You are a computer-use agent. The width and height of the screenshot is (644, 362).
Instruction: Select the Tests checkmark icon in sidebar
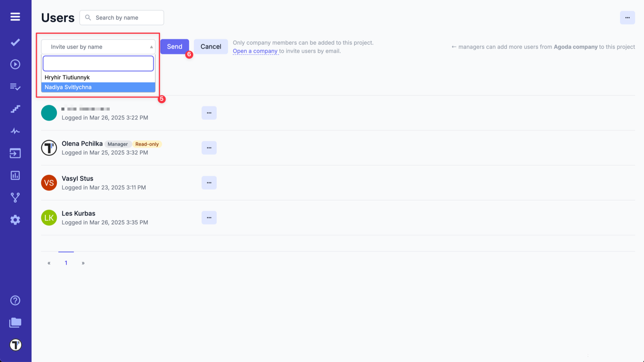(15, 42)
